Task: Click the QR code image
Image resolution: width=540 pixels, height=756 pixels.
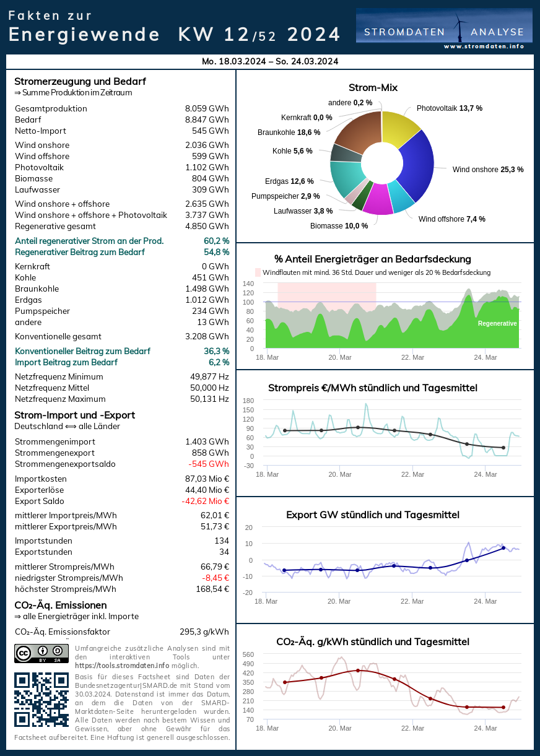Action: [x=41, y=700]
